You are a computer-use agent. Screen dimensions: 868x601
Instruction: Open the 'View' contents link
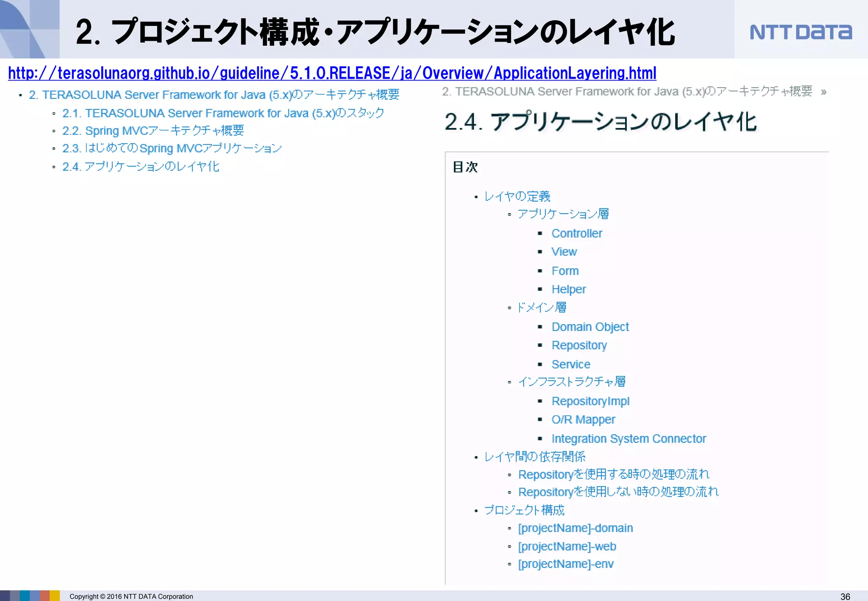click(x=564, y=252)
